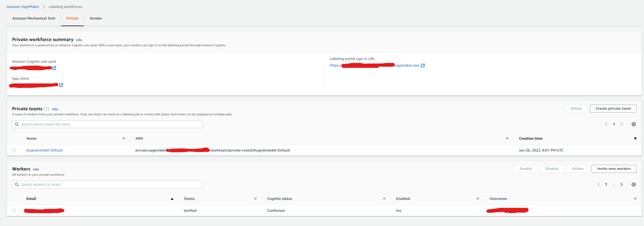Open Workers table settings gear

tap(634, 185)
